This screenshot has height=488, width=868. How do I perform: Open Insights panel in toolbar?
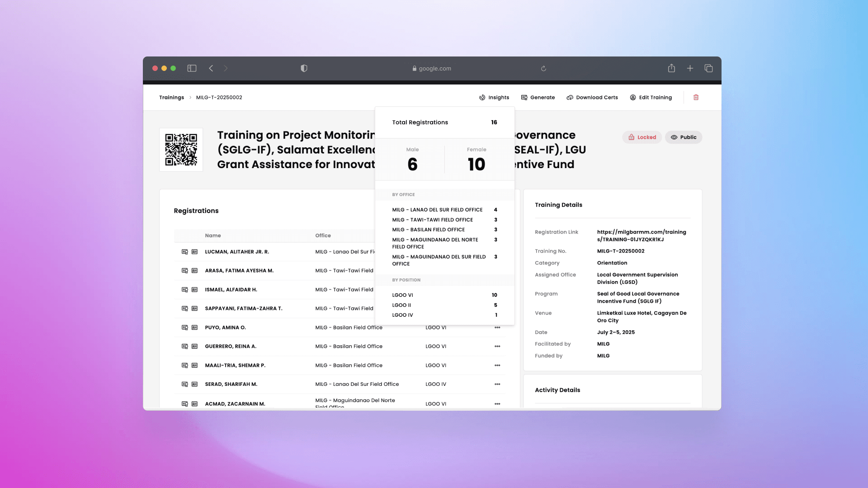tap(494, 97)
